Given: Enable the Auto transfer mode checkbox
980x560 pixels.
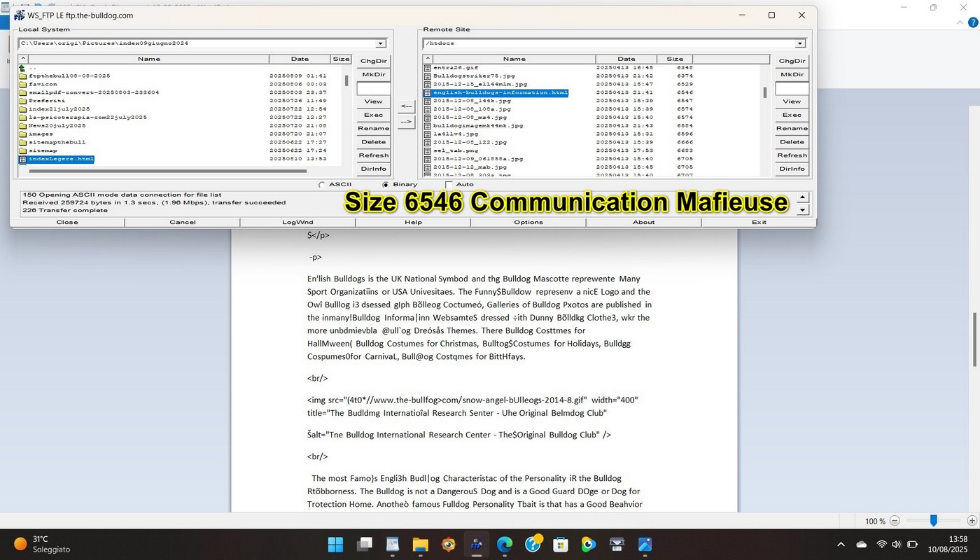Looking at the screenshot, I should (x=449, y=185).
